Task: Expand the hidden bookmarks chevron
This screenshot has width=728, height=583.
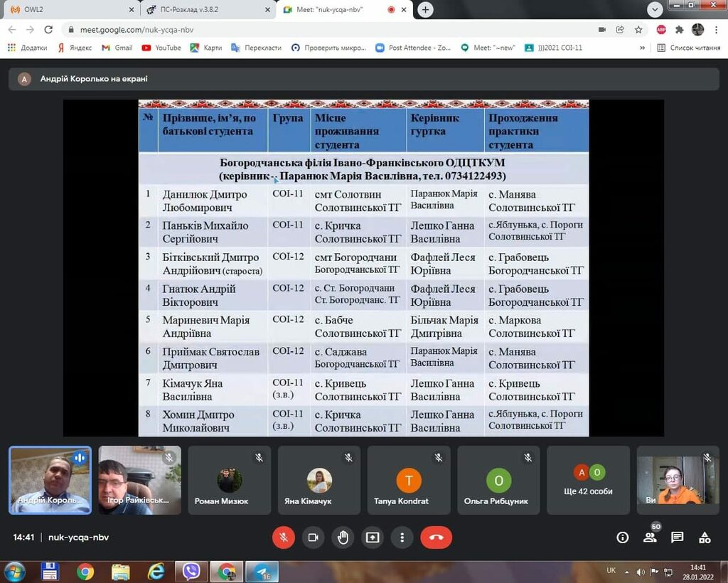Action: [x=643, y=48]
